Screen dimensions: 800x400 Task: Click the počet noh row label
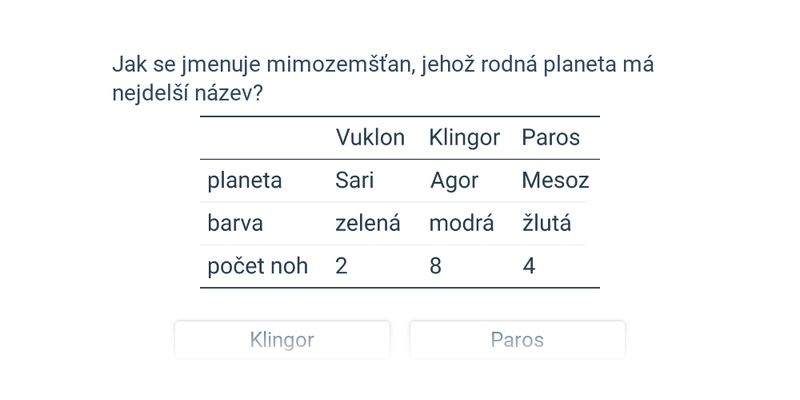click(x=258, y=266)
